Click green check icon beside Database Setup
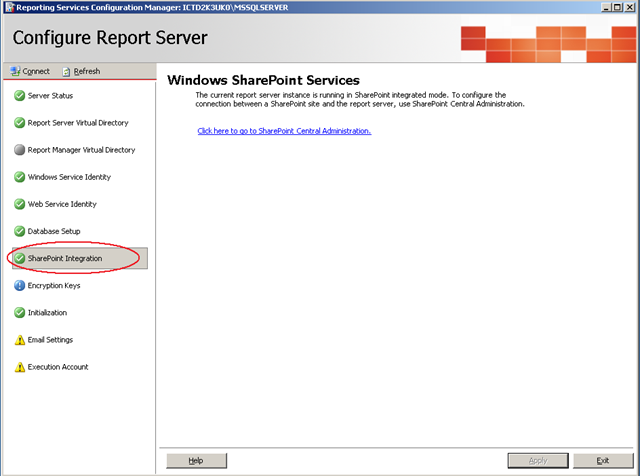Screen dimensions: 640x476 19,231
